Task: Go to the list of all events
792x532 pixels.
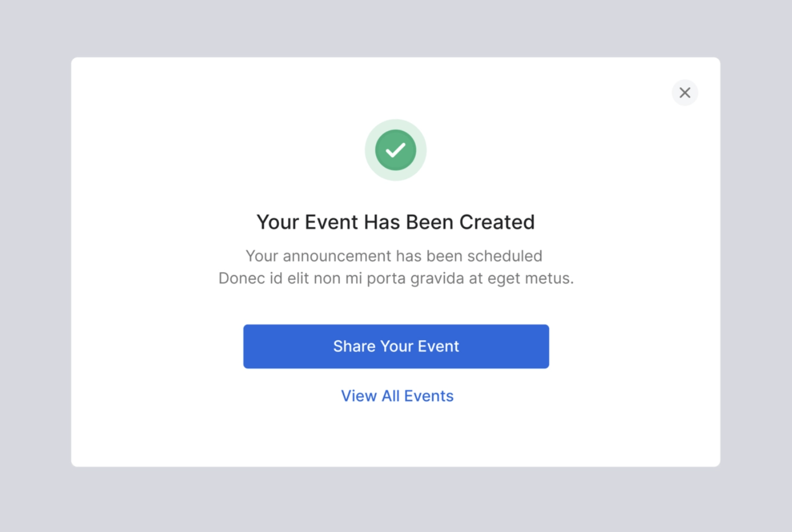Action: 397,396
